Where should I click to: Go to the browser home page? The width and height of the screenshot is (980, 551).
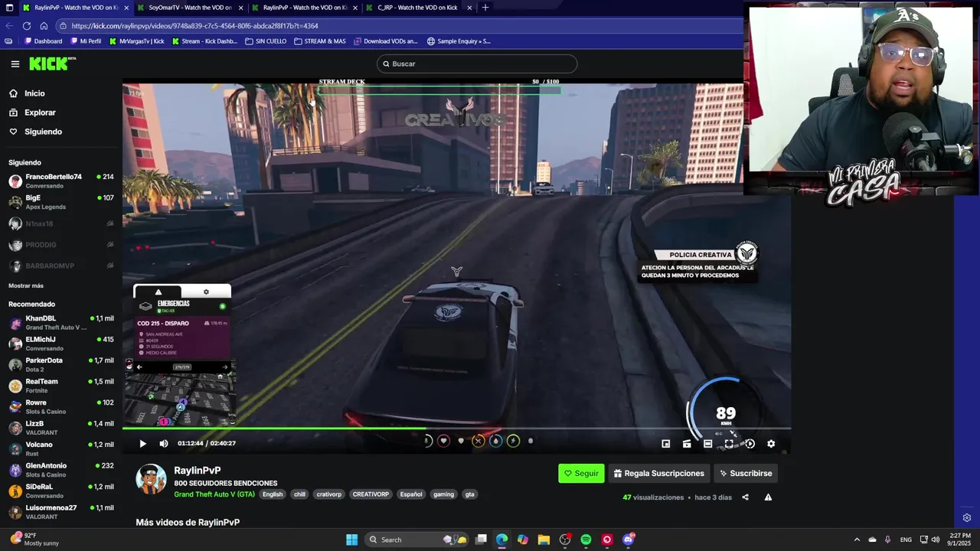tap(44, 25)
